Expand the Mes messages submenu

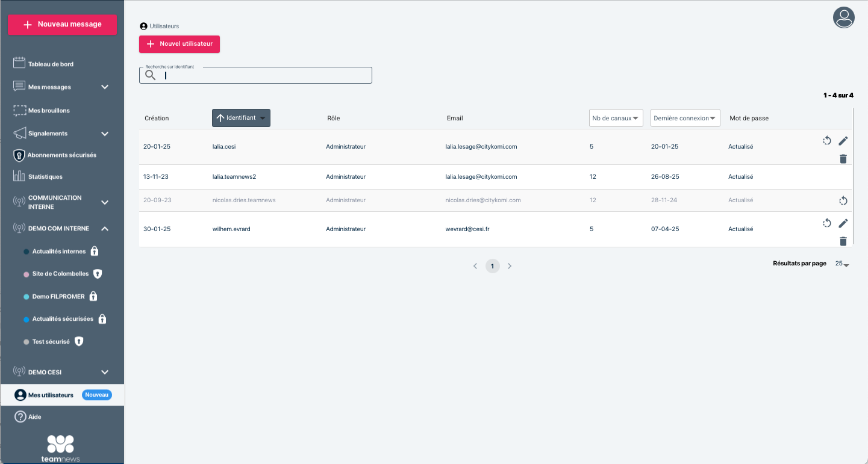105,87
